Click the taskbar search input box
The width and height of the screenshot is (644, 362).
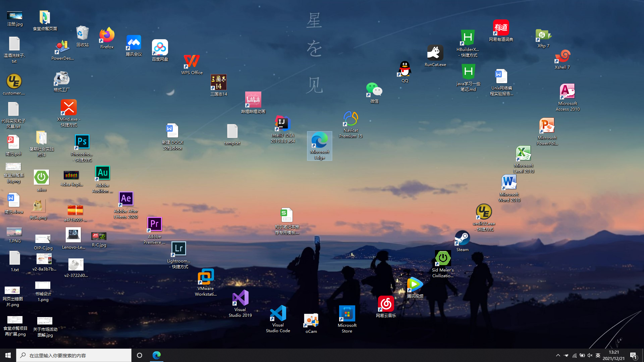click(74, 355)
